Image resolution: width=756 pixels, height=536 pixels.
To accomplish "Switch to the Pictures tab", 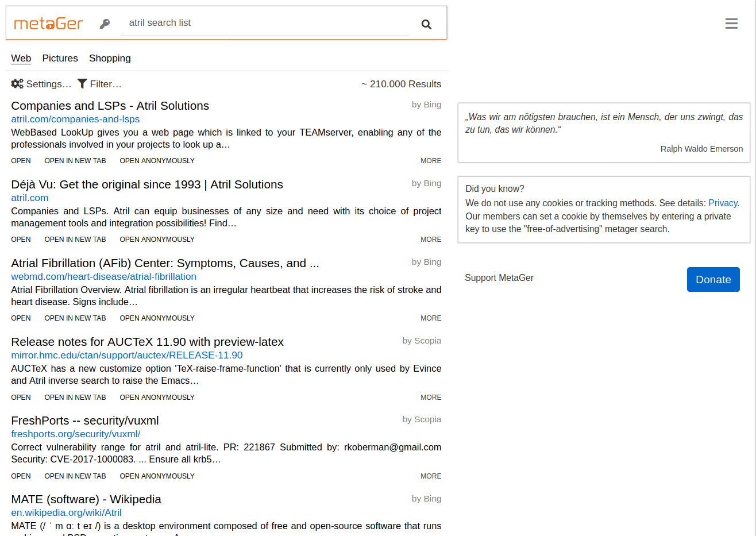I will coord(60,58).
